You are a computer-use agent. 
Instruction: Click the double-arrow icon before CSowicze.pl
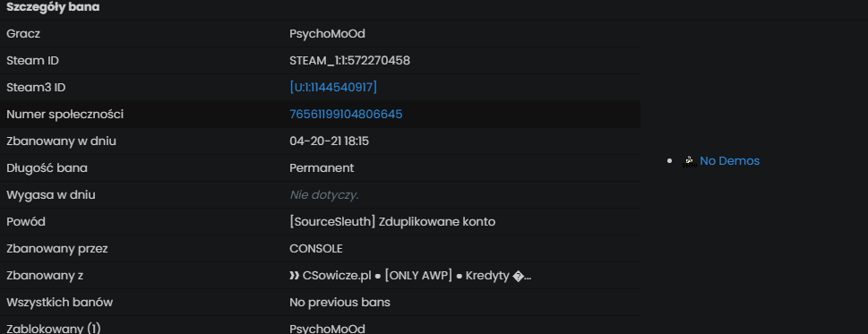point(295,276)
